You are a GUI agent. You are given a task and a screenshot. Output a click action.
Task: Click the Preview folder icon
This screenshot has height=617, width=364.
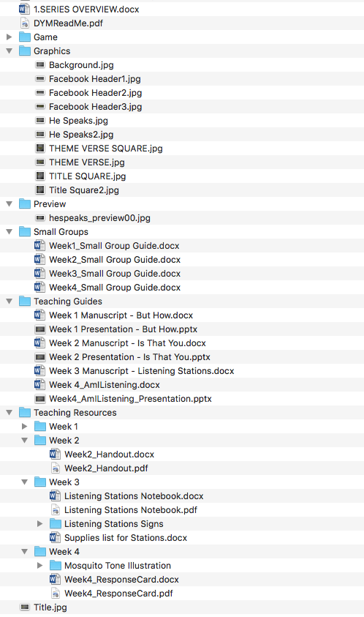click(25, 203)
